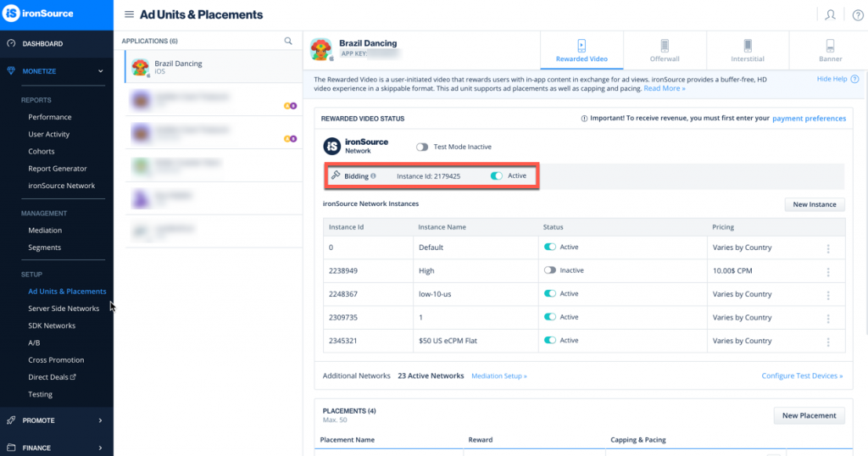The width and height of the screenshot is (868, 456).
Task: Open Report Generator
Action: click(58, 168)
